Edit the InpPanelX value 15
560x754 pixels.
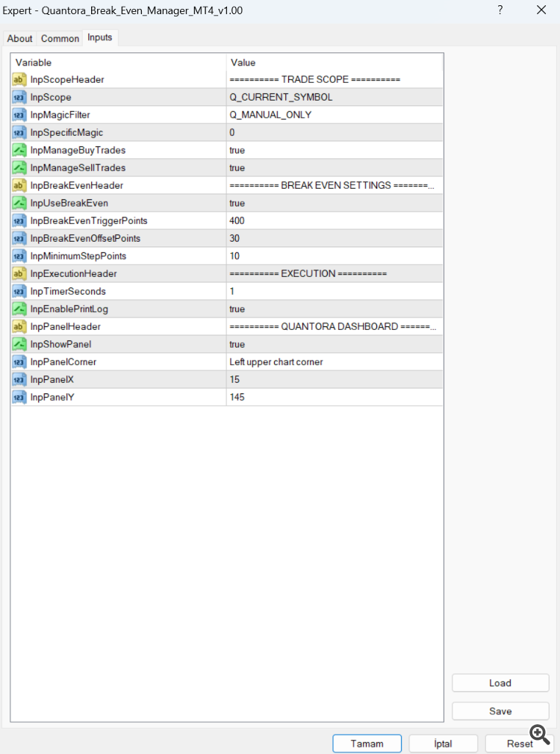[x=335, y=379]
